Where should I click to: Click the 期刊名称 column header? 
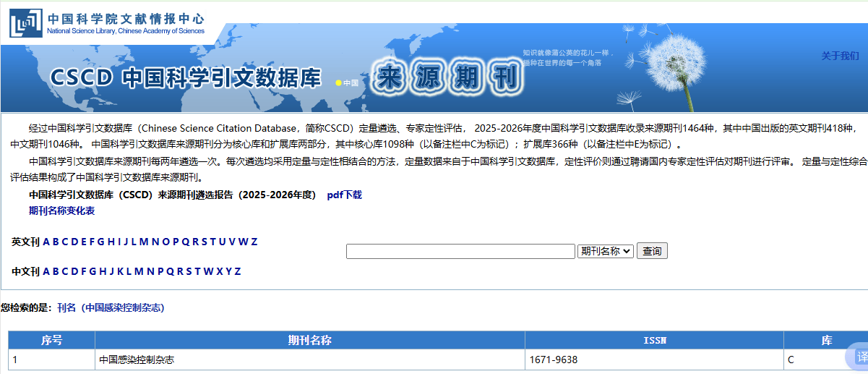[309, 340]
